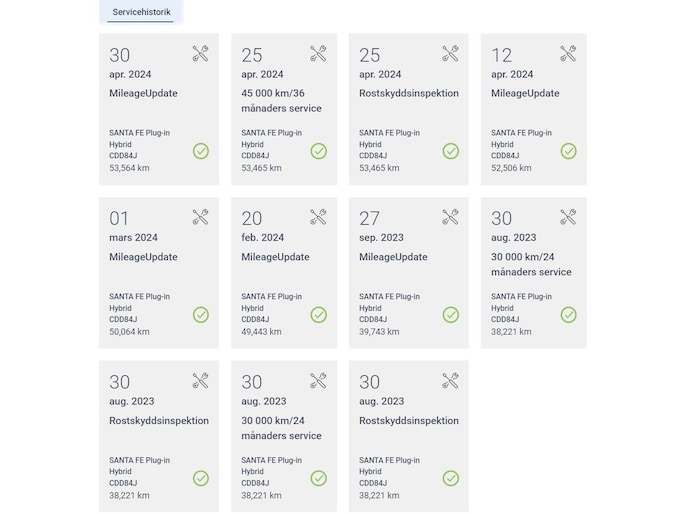This screenshot has width=685, height=514.
Task: Click the 39,743 km mileage text
Action: pyautogui.click(x=379, y=332)
